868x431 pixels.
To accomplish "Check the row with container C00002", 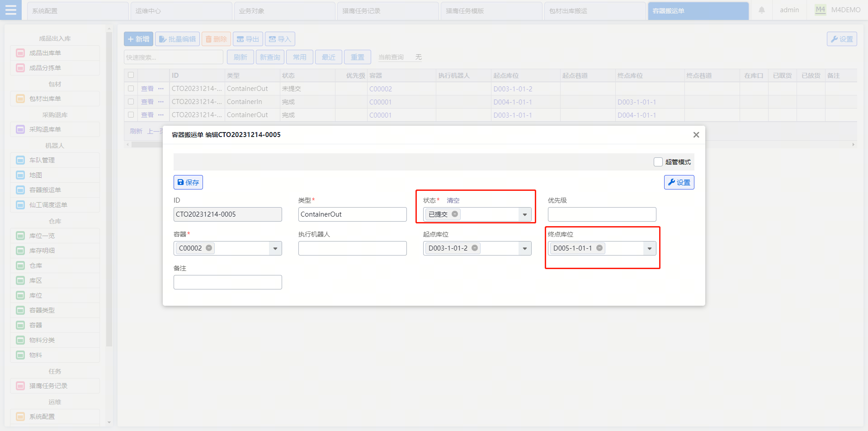I will pos(131,89).
